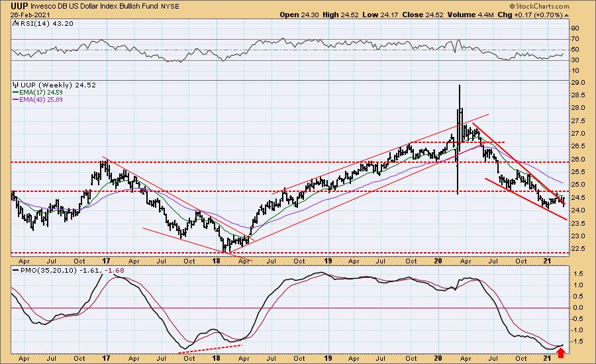This screenshot has height=364, width=596.
Task: Click the 27.5 price axis label
Action: [x=577, y=121]
